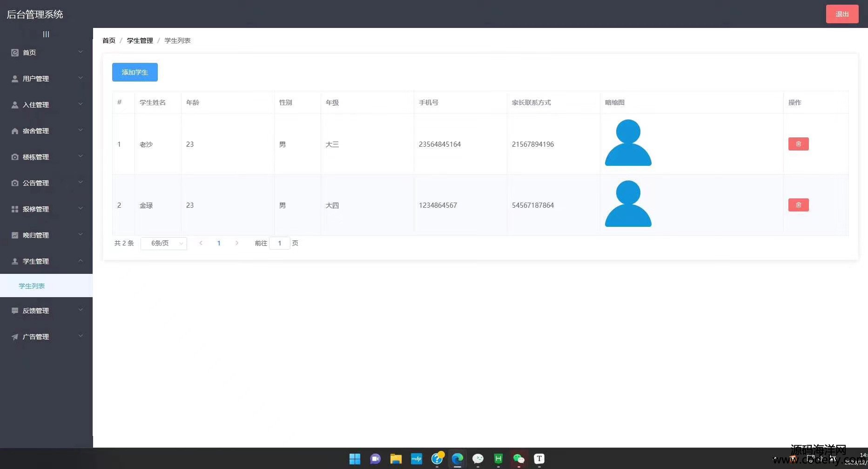Image resolution: width=868 pixels, height=469 pixels.
Task: Click the 前往 page number input
Action: point(280,243)
